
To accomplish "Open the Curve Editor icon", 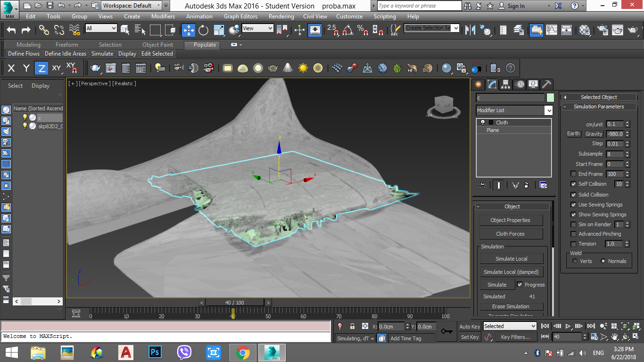I will point(551,30).
